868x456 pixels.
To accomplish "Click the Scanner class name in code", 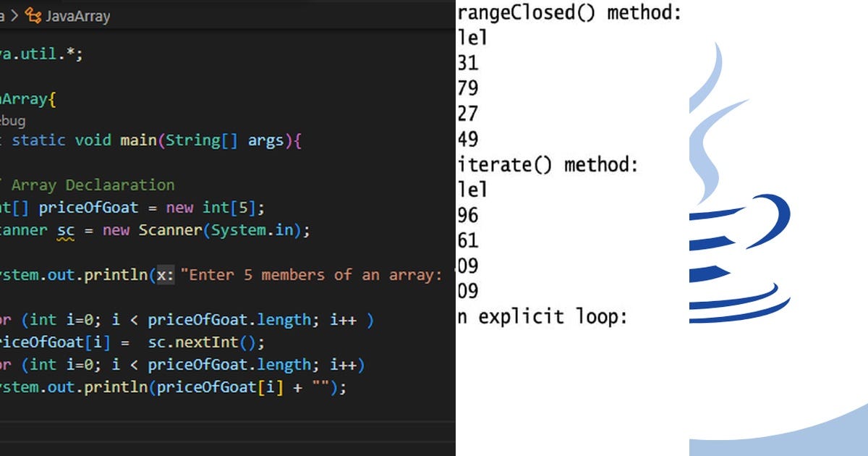I will (x=170, y=229).
